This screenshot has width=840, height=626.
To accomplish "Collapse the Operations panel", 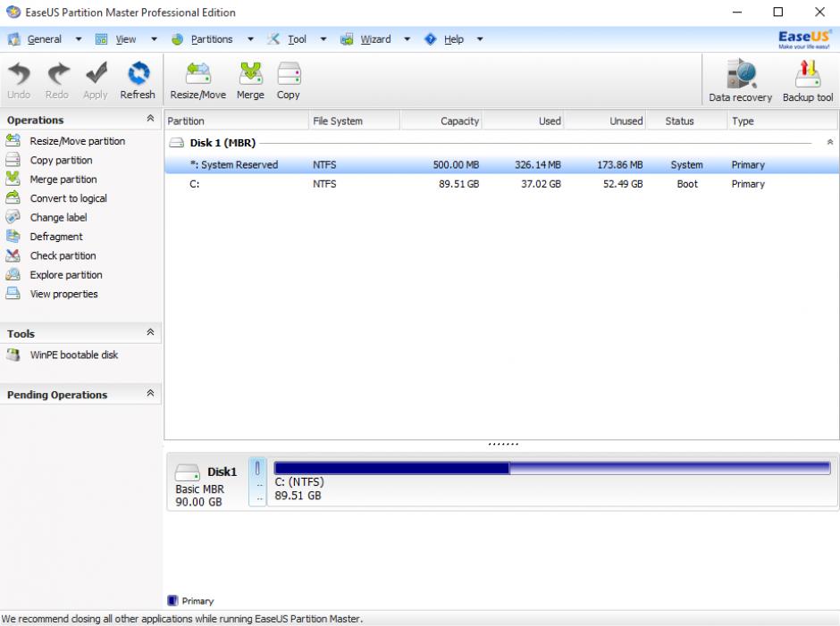I will click(150, 119).
